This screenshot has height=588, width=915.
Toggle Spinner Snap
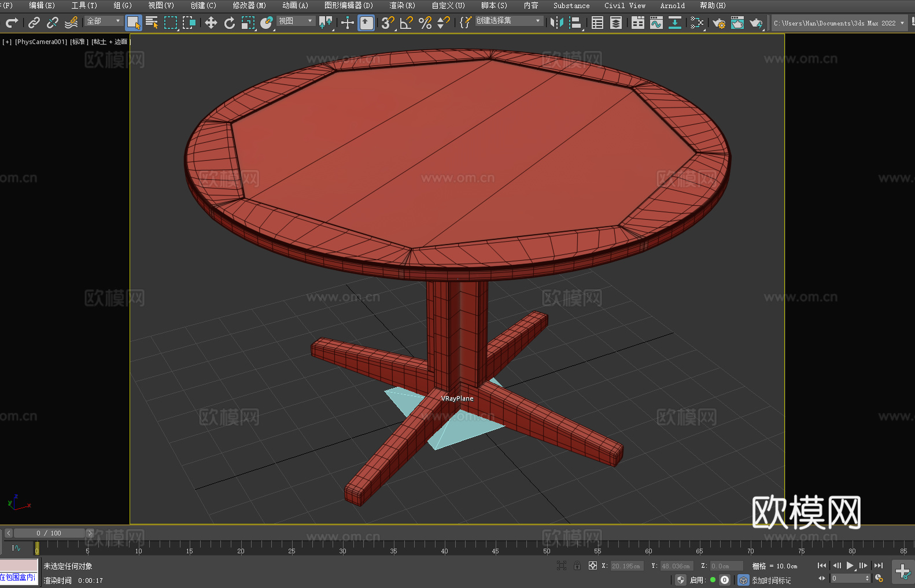(x=444, y=23)
